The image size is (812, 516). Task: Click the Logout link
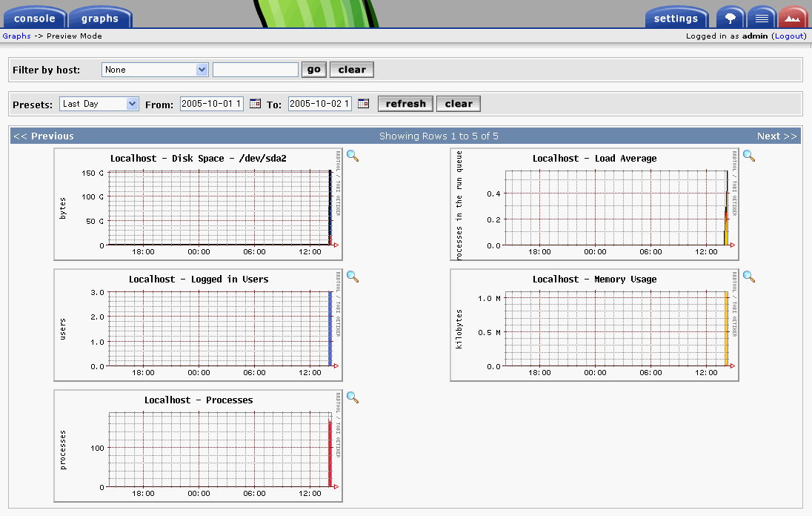[788, 36]
